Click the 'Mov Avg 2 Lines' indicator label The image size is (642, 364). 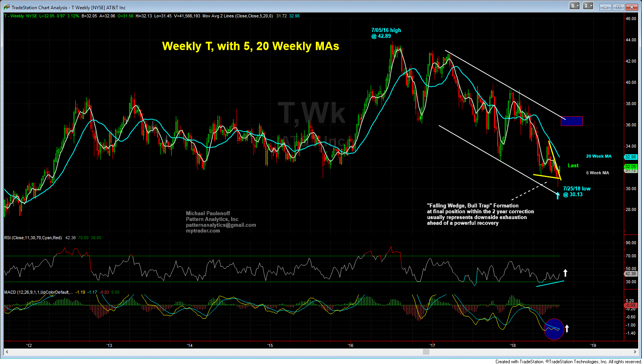tap(238, 16)
